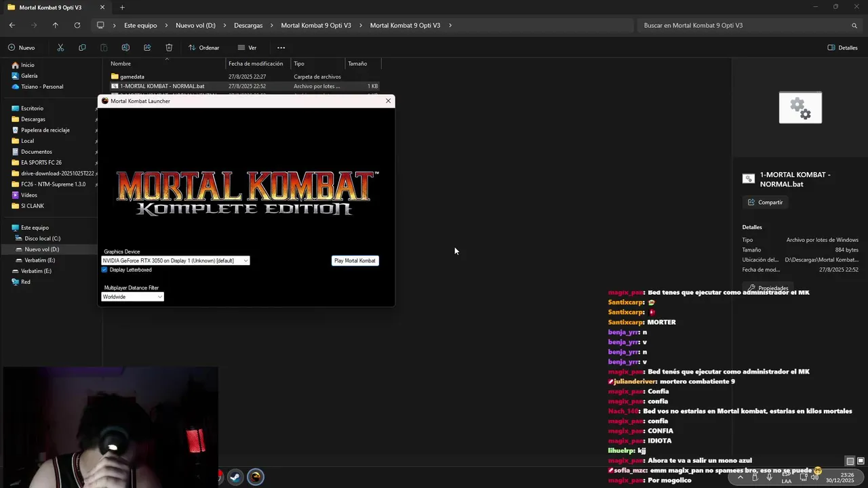Click the Mortal Kombat taskbar icon

(x=256, y=477)
